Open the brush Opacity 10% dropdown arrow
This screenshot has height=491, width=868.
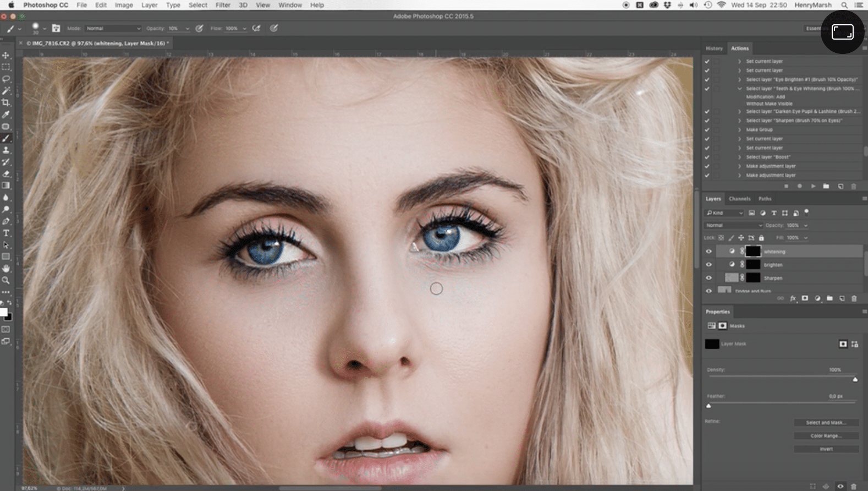point(187,29)
